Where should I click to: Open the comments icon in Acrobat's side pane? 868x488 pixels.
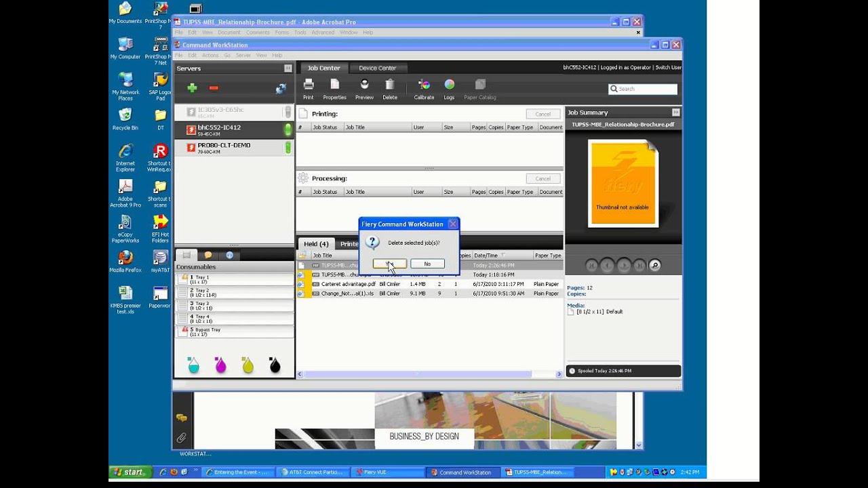(181, 418)
